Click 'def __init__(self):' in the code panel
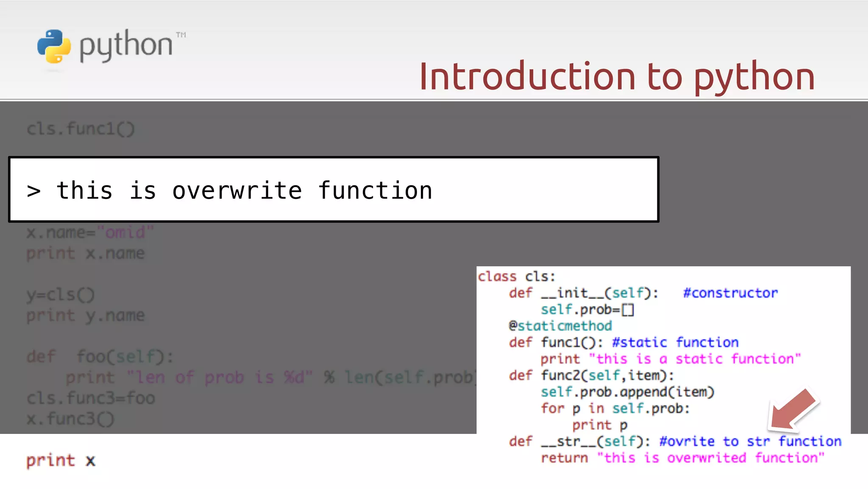The image size is (868, 489). click(584, 293)
